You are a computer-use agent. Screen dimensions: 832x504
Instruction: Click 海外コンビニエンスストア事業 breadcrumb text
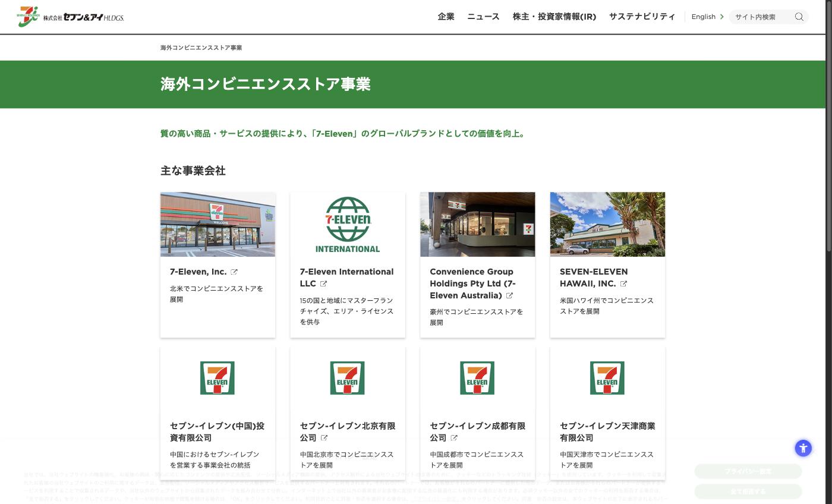click(x=201, y=48)
